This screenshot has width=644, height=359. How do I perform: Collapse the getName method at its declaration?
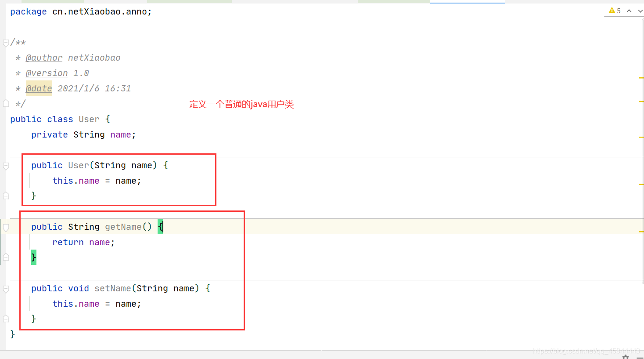6,227
